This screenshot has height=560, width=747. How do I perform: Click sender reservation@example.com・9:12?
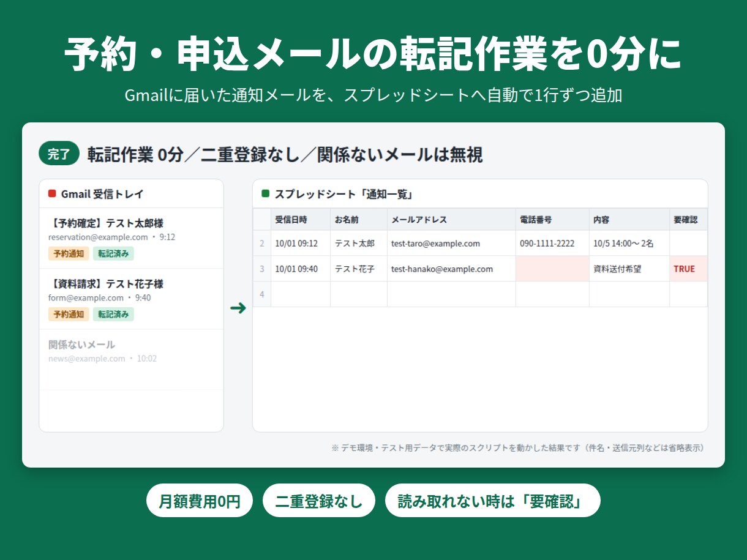coord(111,237)
